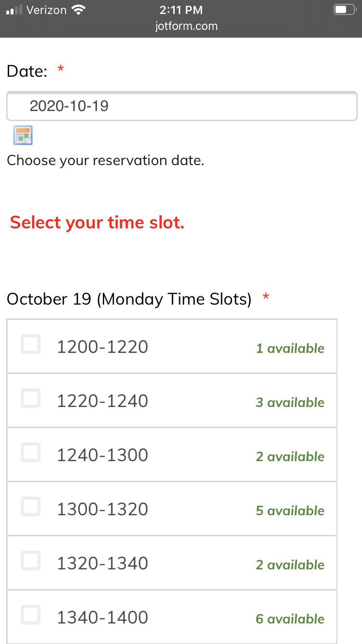Screen dimensions: 362x644
Task: Click the "6 available" text
Action: tap(290, 619)
